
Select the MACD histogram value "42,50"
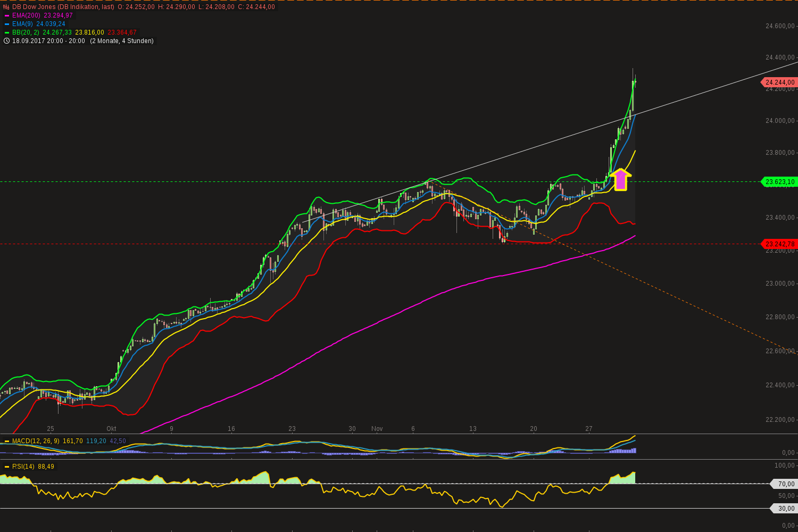click(x=118, y=441)
